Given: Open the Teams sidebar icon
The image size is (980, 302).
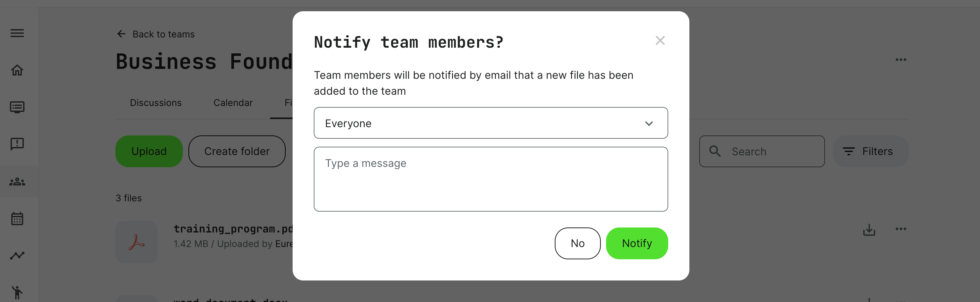Looking at the screenshot, I should [x=17, y=182].
